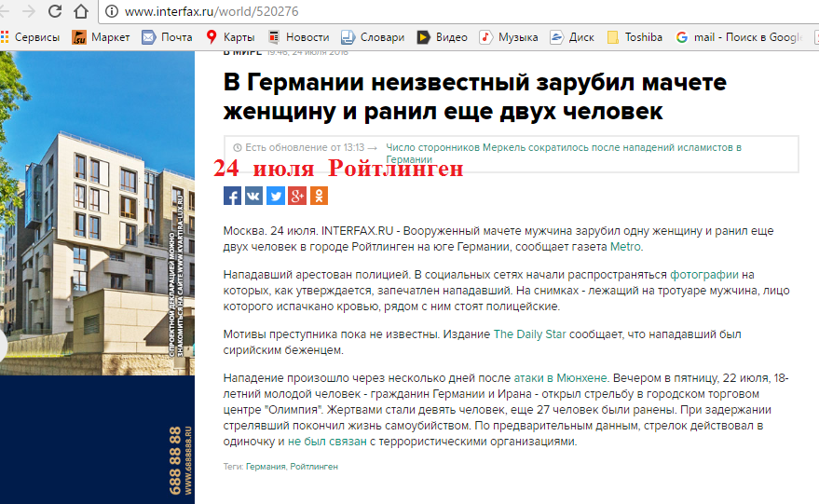819x504 pixels.
Task: Click the building advertisement banner
Action: [97, 213]
